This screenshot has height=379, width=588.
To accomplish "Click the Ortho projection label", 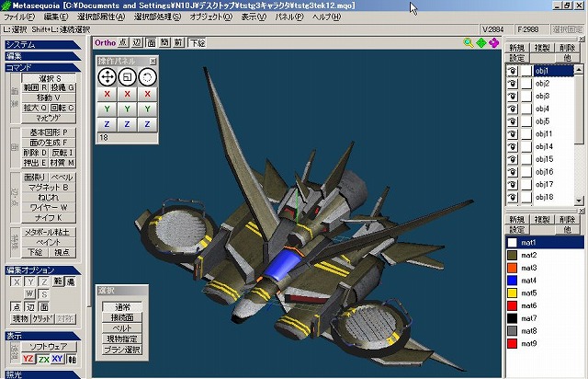I will [105, 43].
